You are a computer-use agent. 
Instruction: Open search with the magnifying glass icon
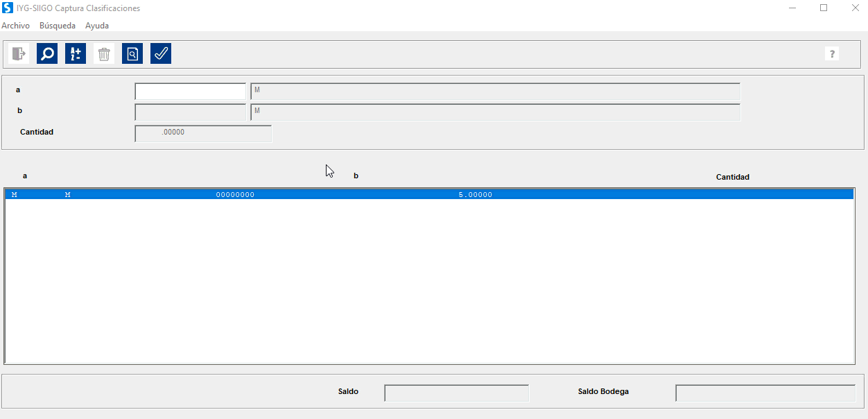(x=47, y=53)
